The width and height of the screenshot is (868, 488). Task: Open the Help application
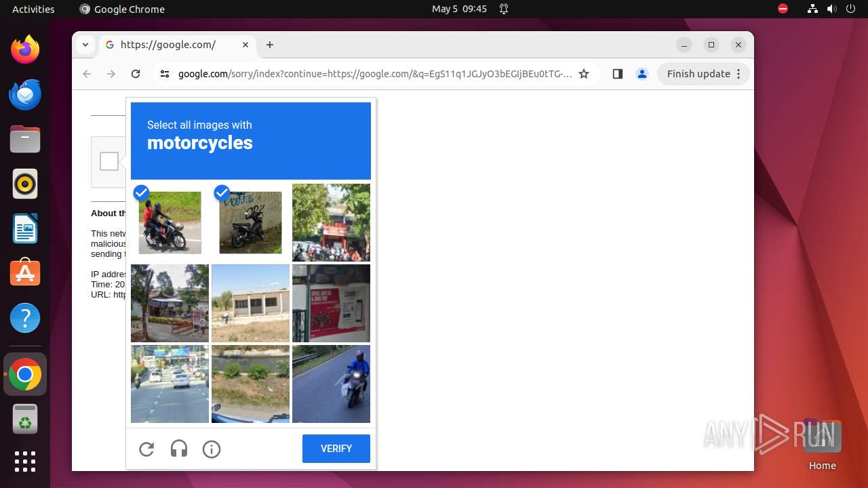click(x=25, y=318)
